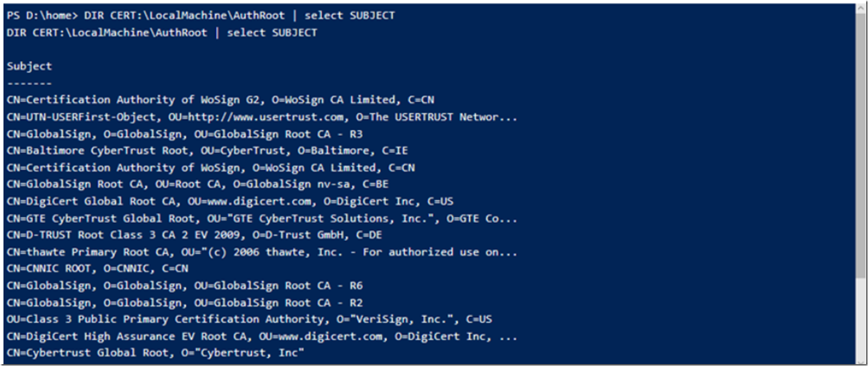Screen dimensions: 868x366
Task: Select the WoSign G2 certificate line
Action: [220, 100]
